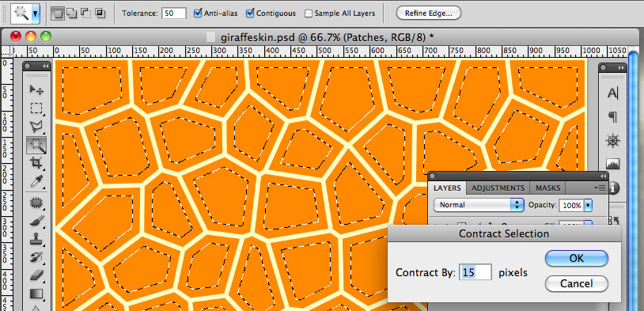Select the Crop tool
The image size is (644, 311).
coord(37,163)
